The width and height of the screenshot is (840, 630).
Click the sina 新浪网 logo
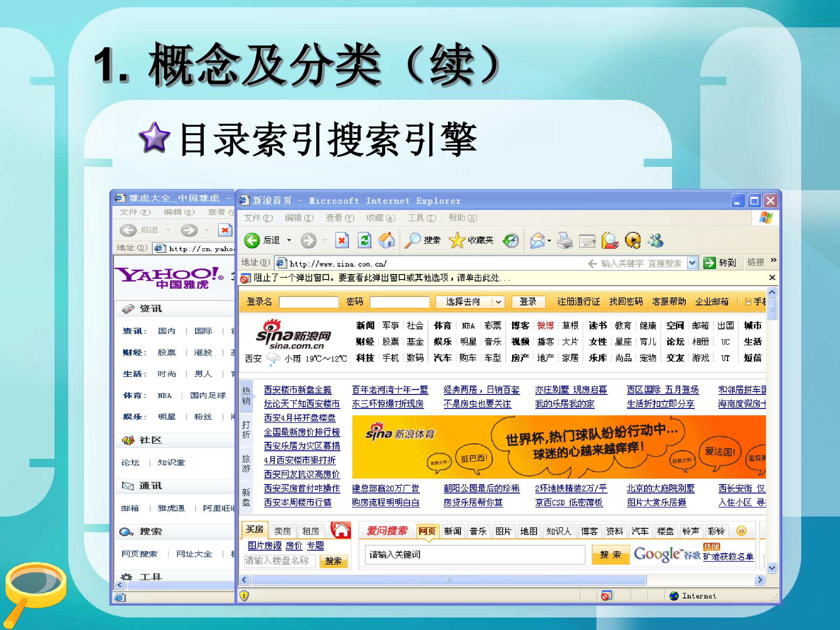pos(293,335)
